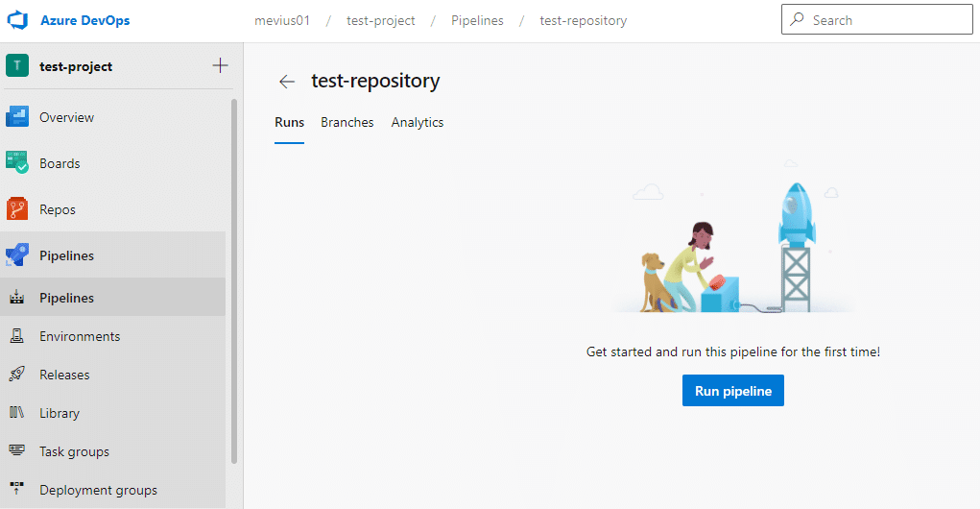Viewport: 980px width, 509px height.
Task: Switch to the Analytics tab
Action: click(418, 122)
